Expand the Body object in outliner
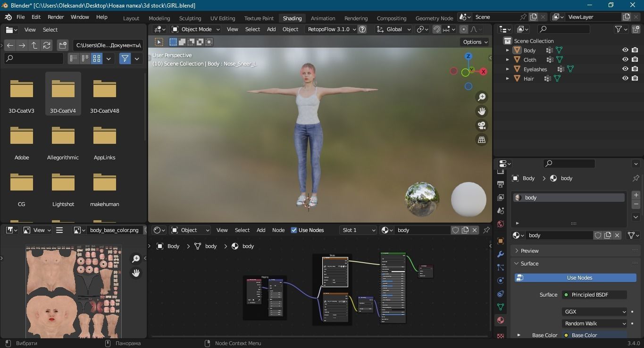644x348 pixels. pos(508,50)
